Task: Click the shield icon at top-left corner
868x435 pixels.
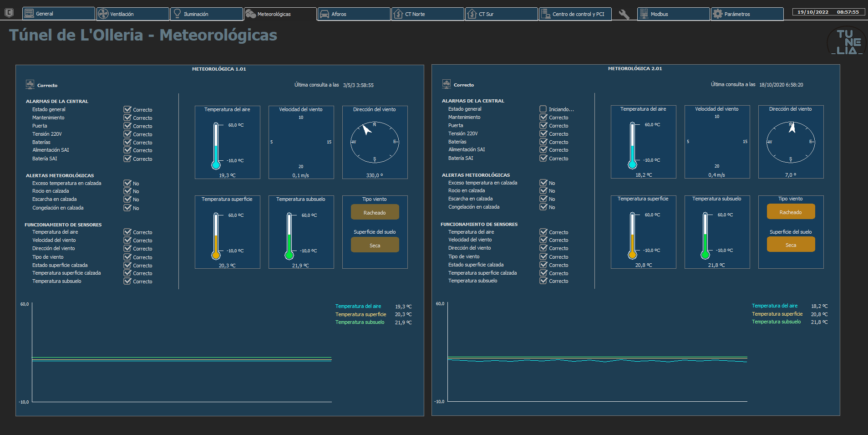Action: coord(9,13)
